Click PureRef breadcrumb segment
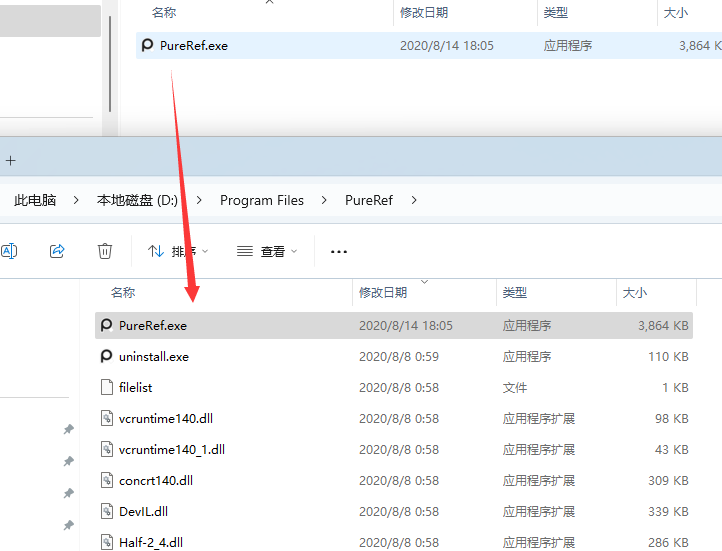This screenshot has height=551, width=722. pyautogui.click(x=369, y=200)
